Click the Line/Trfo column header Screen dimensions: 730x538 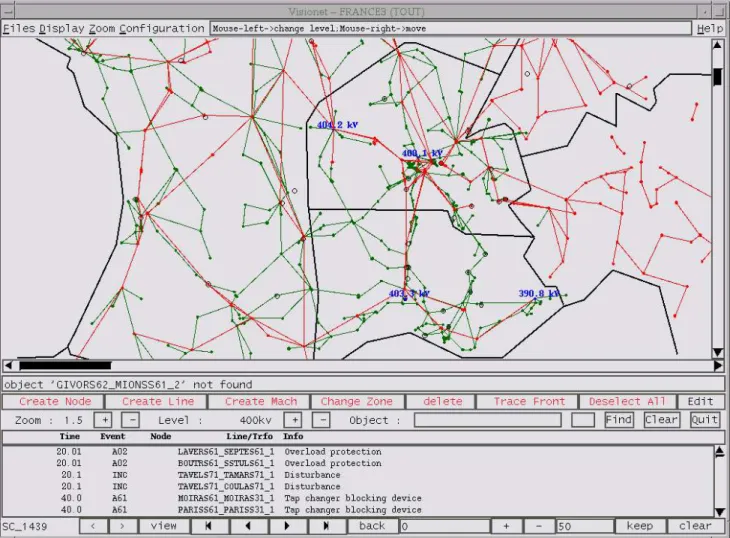point(250,437)
